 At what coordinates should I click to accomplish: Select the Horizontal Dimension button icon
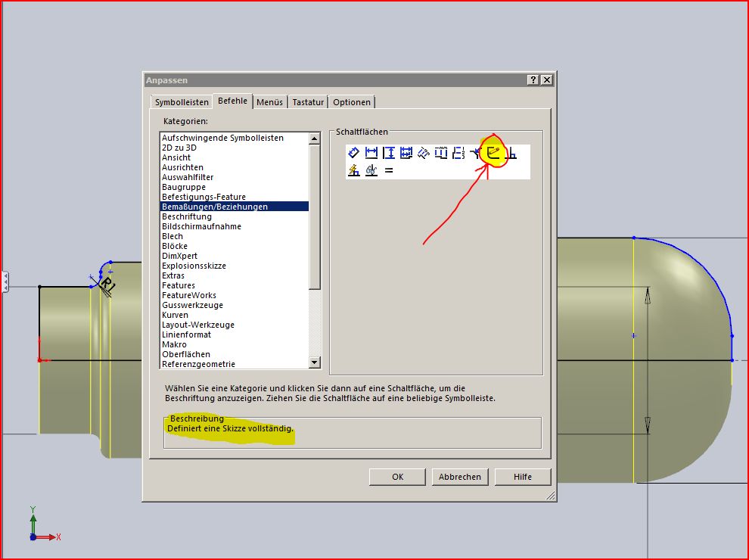[371, 153]
